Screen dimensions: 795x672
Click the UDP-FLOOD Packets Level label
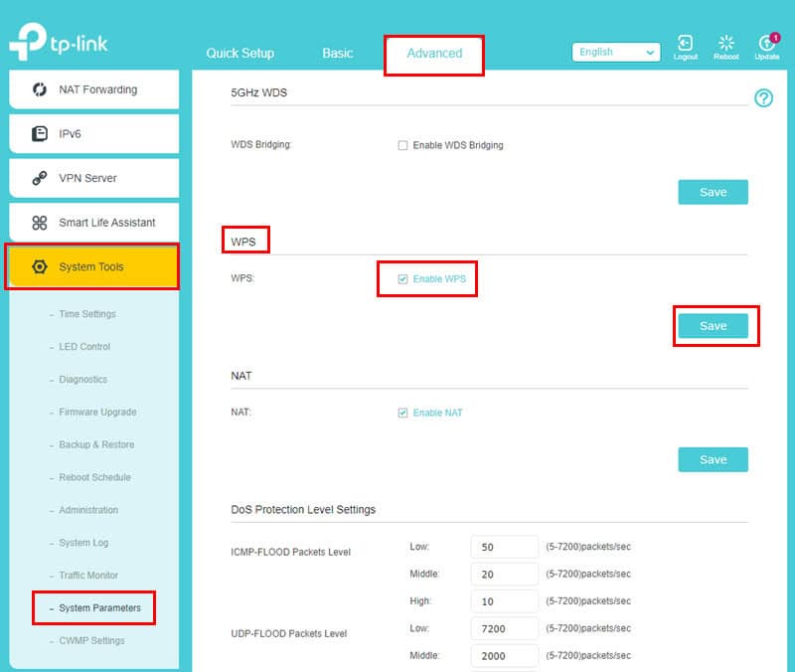tap(289, 633)
